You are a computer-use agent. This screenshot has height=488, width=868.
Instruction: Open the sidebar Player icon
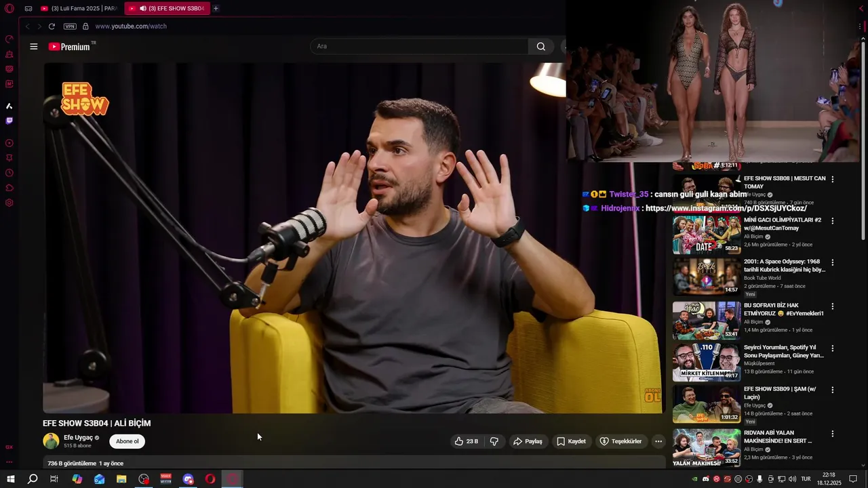click(x=9, y=143)
